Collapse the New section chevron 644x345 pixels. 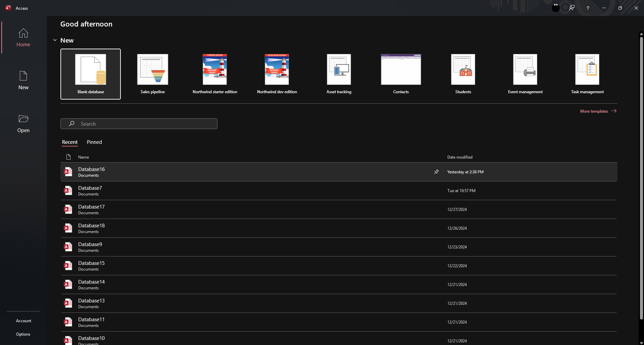(55, 40)
